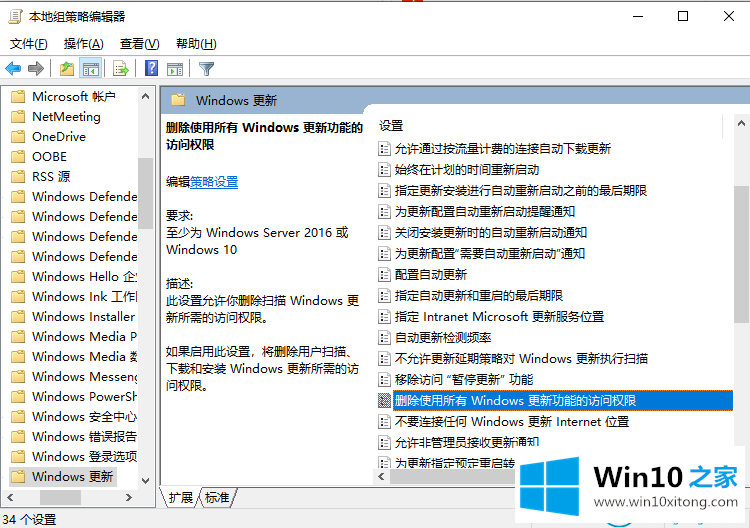Open Help with the question mark icon
This screenshot has width=750, height=528.
[x=151, y=68]
